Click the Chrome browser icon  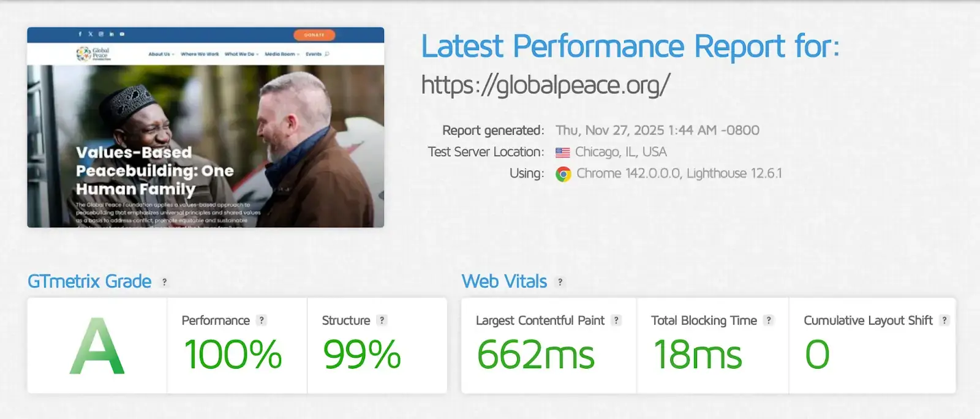(x=563, y=174)
